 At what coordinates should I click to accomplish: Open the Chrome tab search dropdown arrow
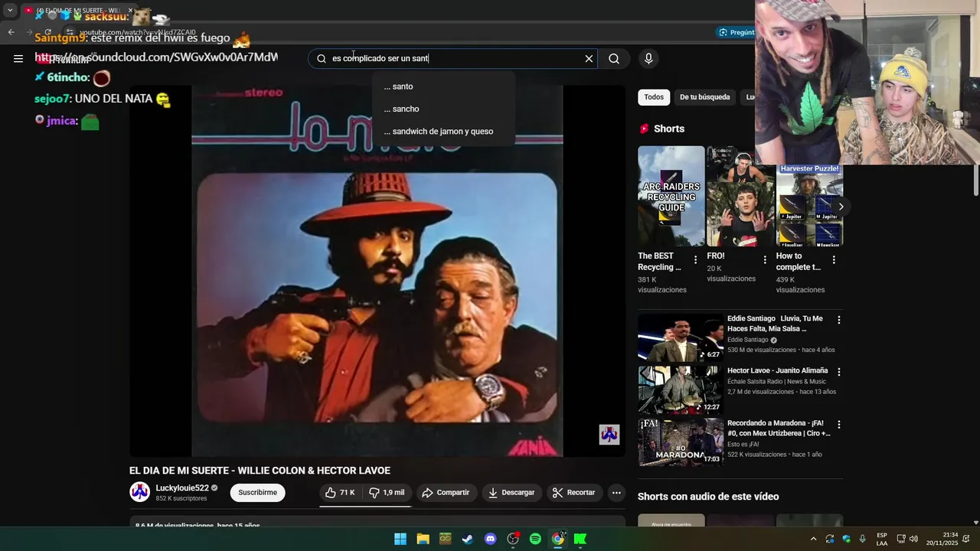[x=10, y=11]
